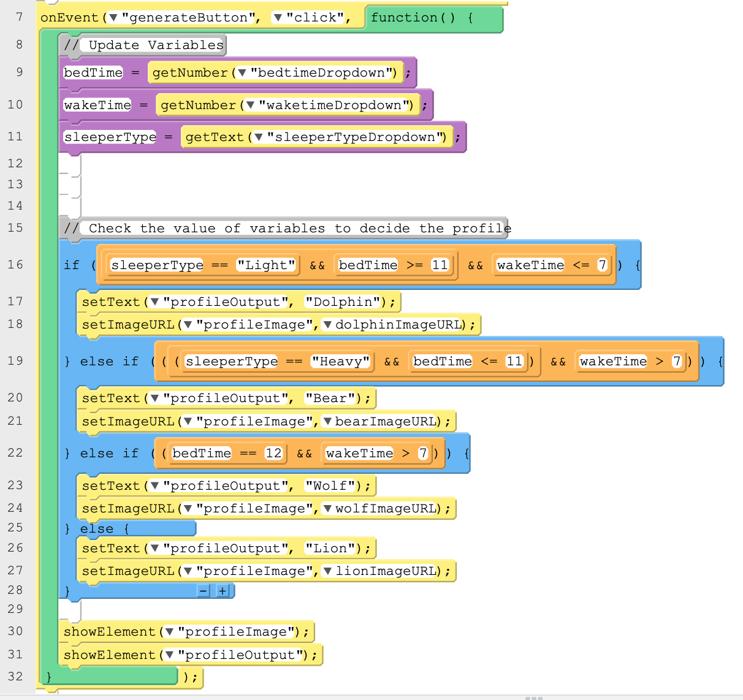Expand the "waketimeDropdown" element selector
This screenshot has height=700, width=743.
click(250, 105)
